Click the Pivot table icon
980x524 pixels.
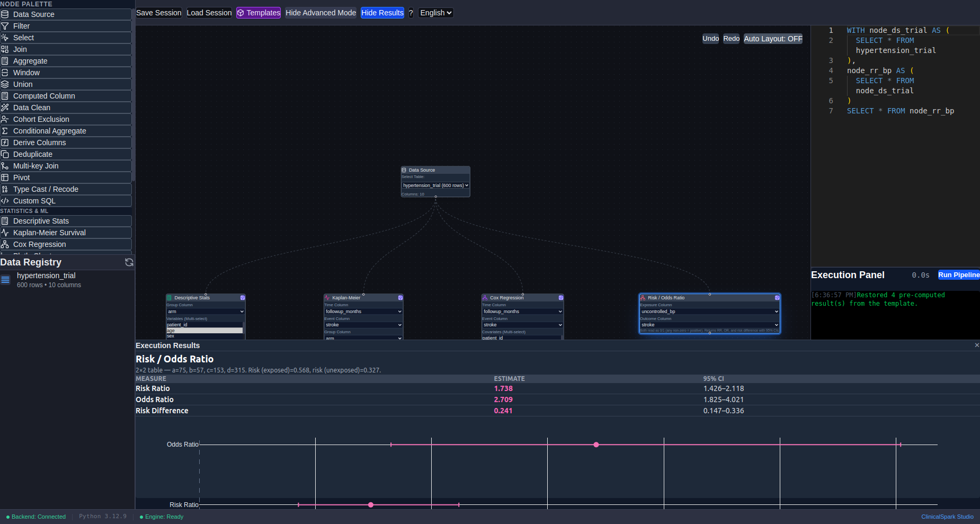tap(5, 177)
